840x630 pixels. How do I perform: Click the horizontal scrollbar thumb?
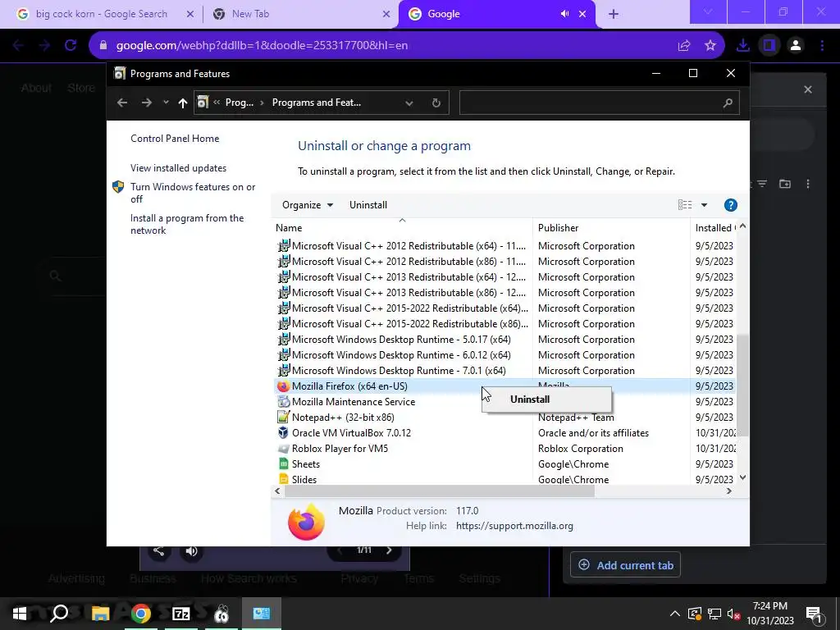pyautogui.click(x=440, y=491)
